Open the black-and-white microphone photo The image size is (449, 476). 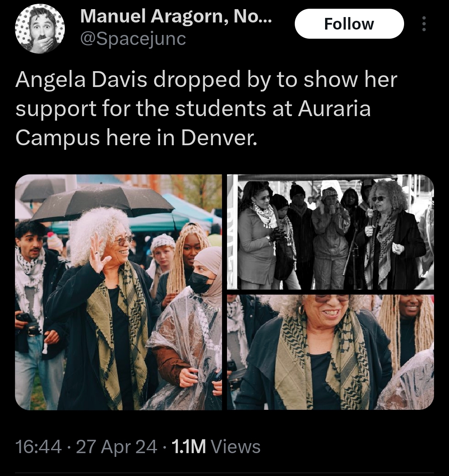(331, 232)
